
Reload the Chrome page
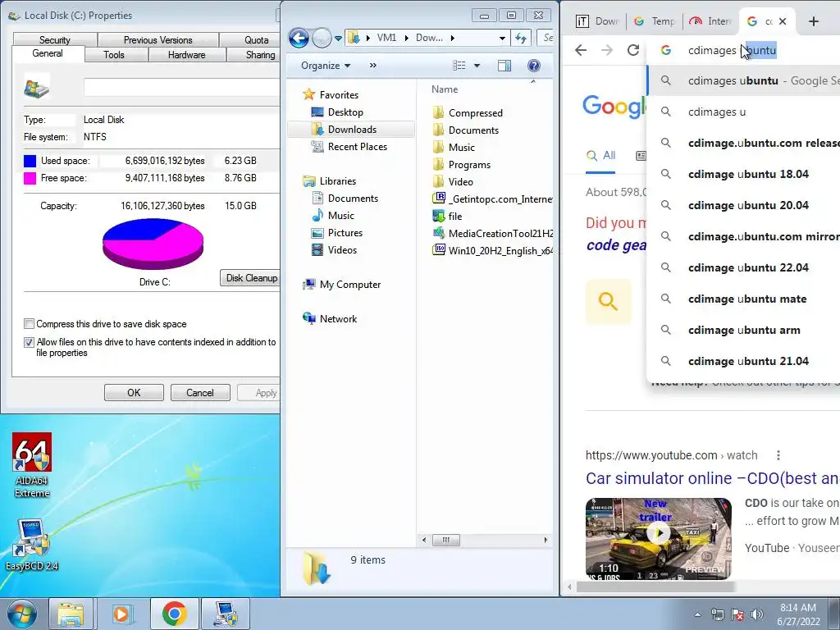pos(633,50)
